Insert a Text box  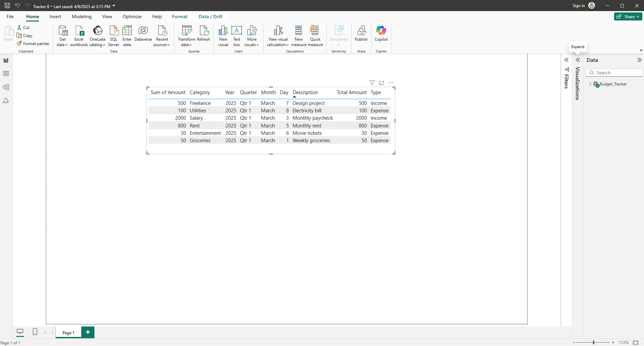(237, 36)
